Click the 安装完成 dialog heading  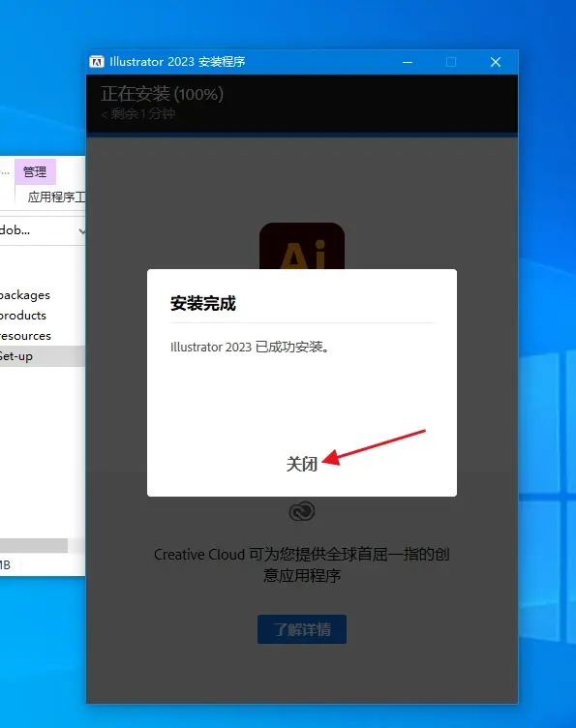[203, 303]
